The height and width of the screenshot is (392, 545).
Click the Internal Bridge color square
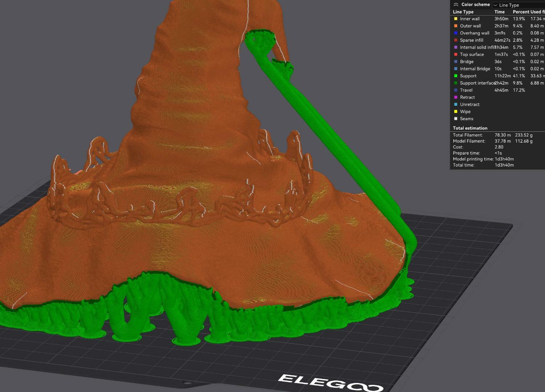point(456,69)
